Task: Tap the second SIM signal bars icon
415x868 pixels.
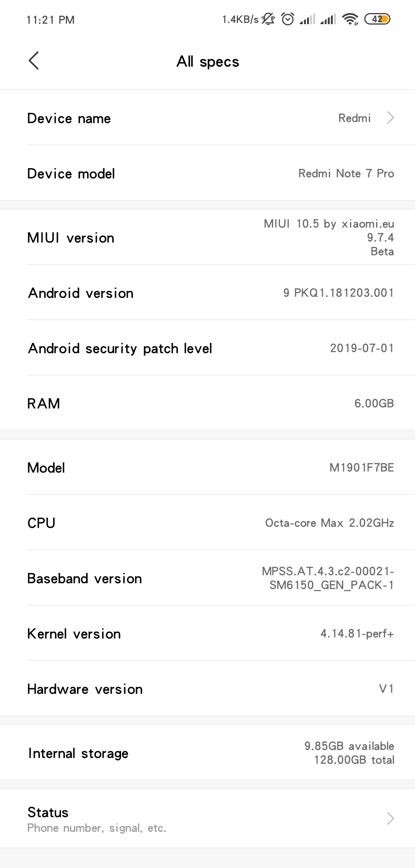Action: click(328, 19)
